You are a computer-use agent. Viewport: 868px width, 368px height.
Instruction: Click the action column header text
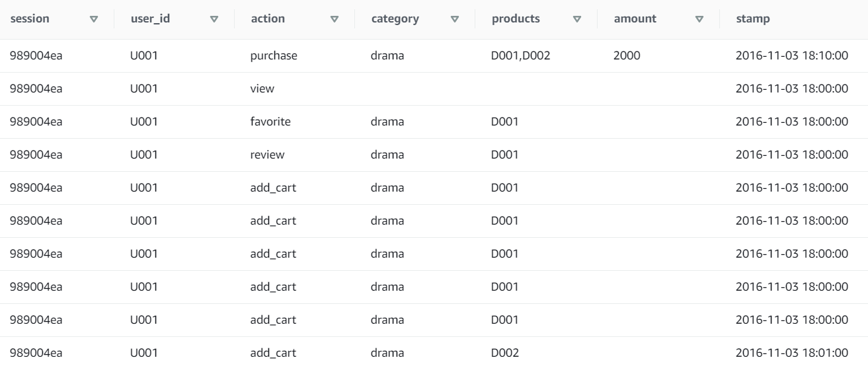tap(268, 19)
